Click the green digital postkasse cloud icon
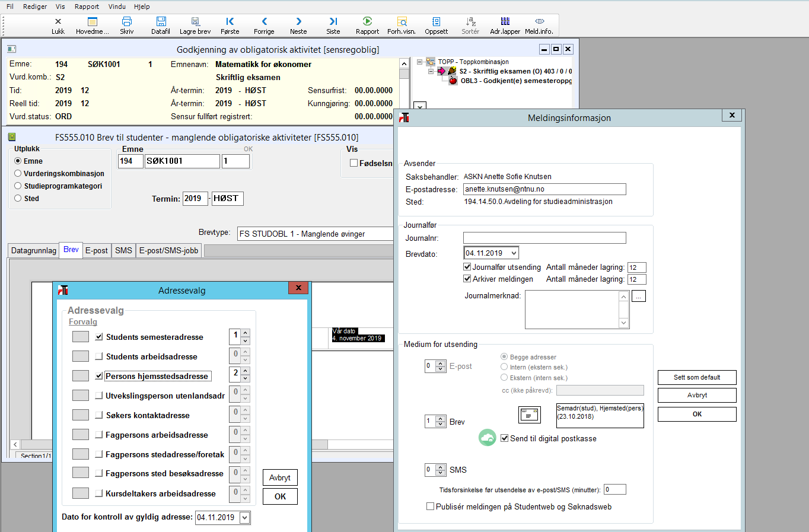Image resolution: width=809 pixels, height=532 pixels. 488,438
